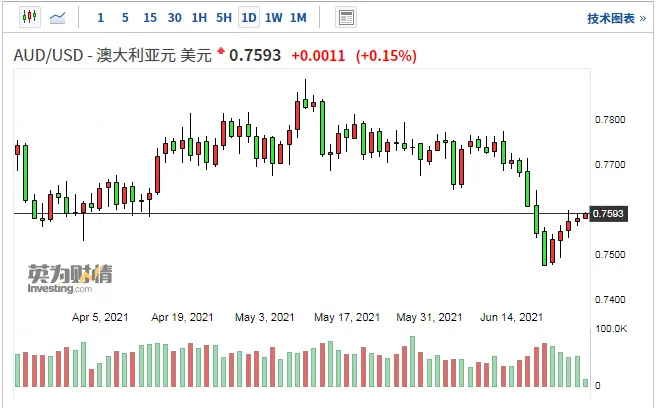656x408 pixels.
Task: Click the tallest volume bar near May 31
Action: 413,362
